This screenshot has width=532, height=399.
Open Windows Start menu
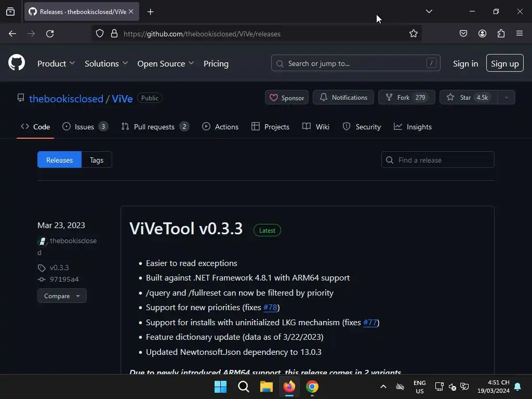tap(220, 387)
